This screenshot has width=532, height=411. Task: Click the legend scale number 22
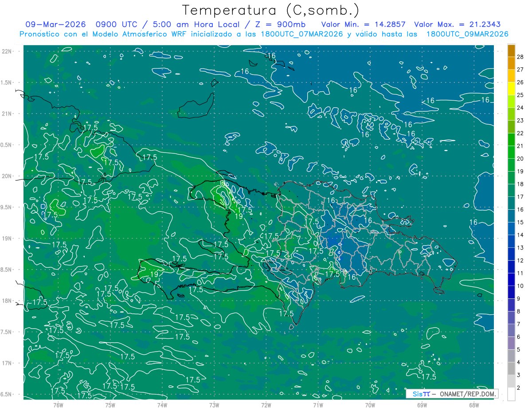pos(520,133)
